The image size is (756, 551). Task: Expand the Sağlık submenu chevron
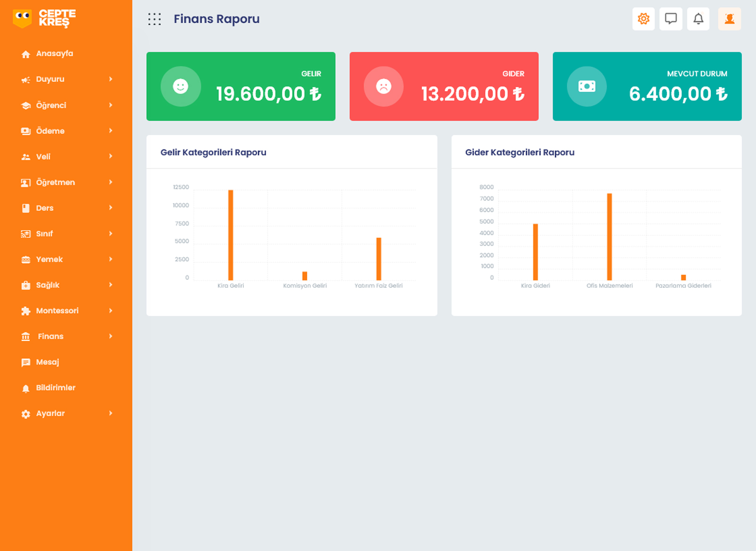point(111,284)
